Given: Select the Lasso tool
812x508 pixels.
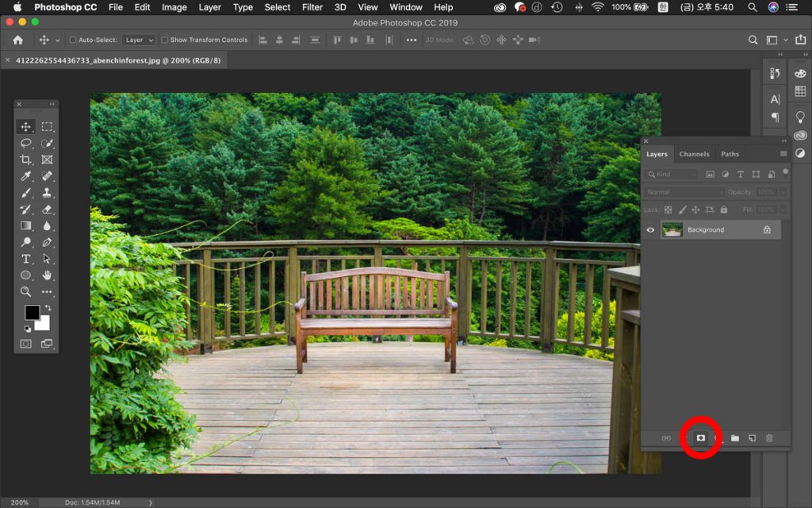Looking at the screenshot, I should click(25, 143).
